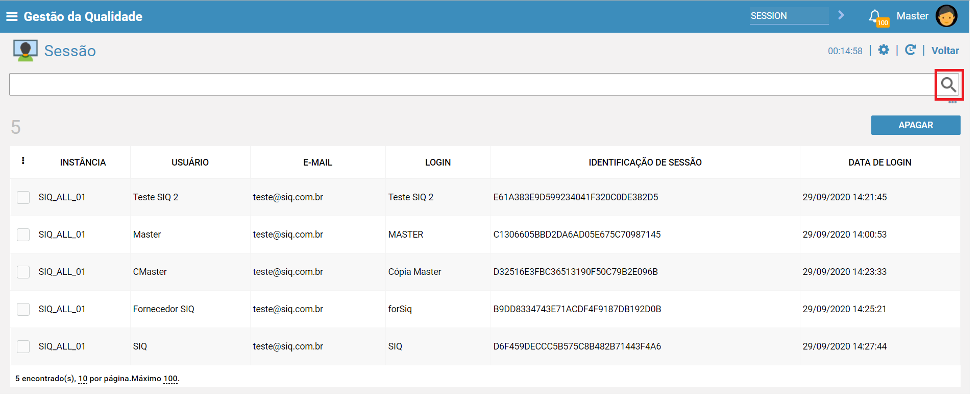Click the Voltar link

(x=945, y=51)
